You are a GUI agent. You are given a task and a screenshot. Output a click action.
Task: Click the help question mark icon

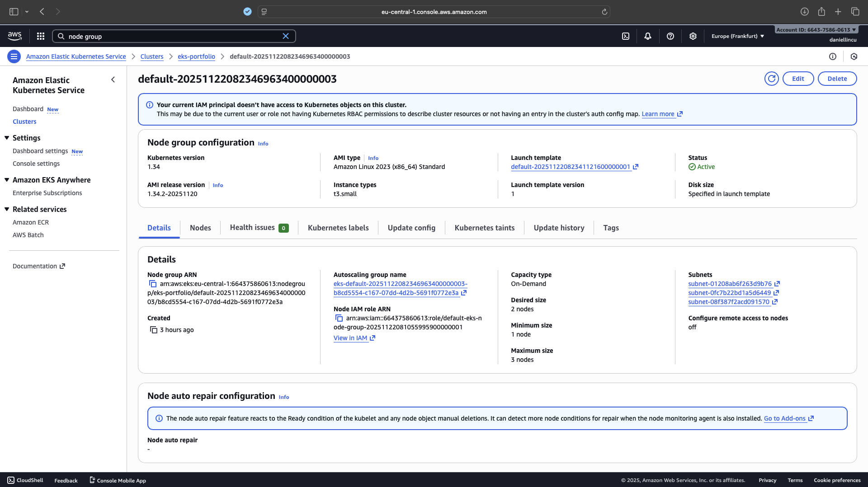click(x=670, y=36)
